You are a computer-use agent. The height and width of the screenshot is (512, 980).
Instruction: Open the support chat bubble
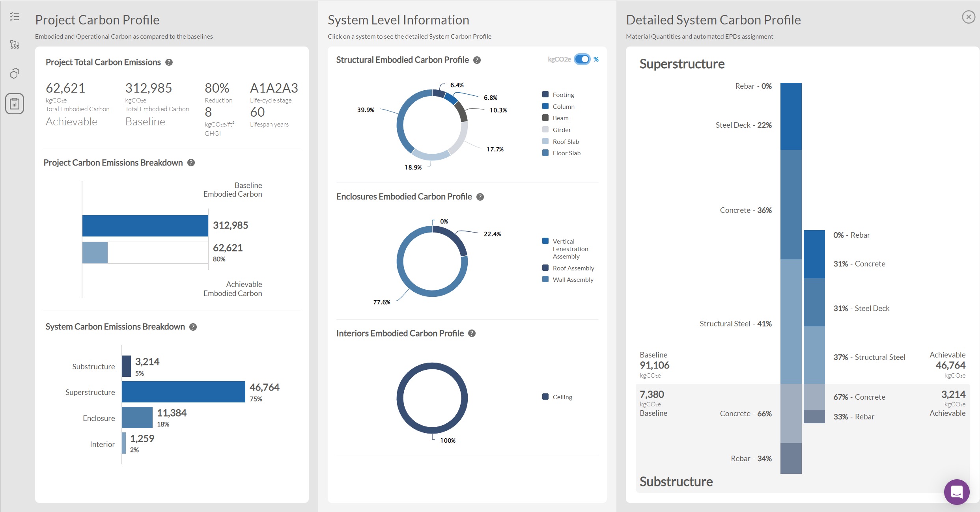tap(956, 492)
